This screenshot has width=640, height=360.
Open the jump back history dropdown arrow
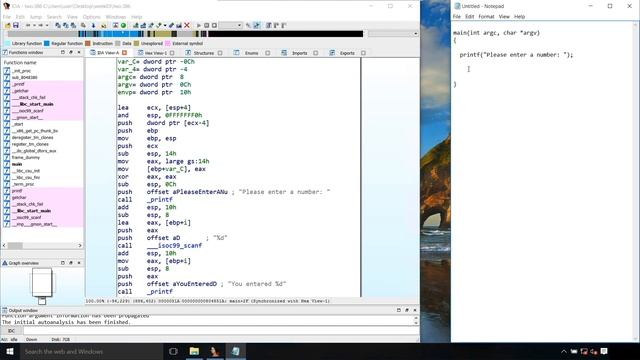point(34,25)
